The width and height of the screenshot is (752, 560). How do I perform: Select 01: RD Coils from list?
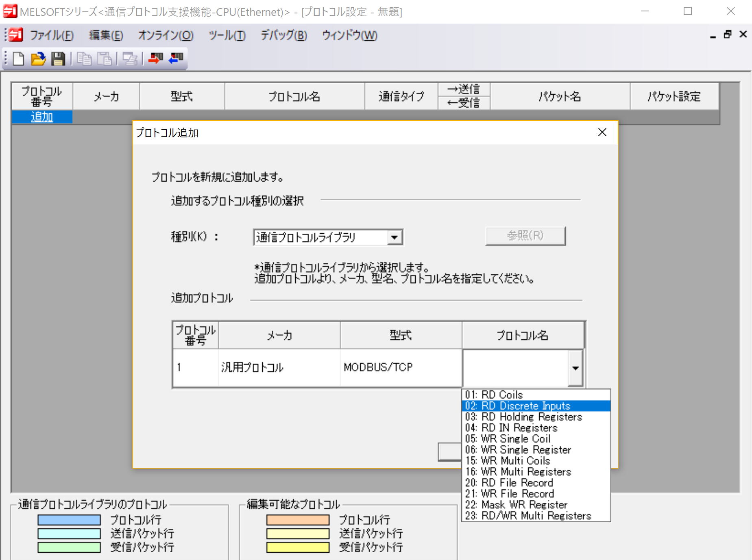coord(536,395)
